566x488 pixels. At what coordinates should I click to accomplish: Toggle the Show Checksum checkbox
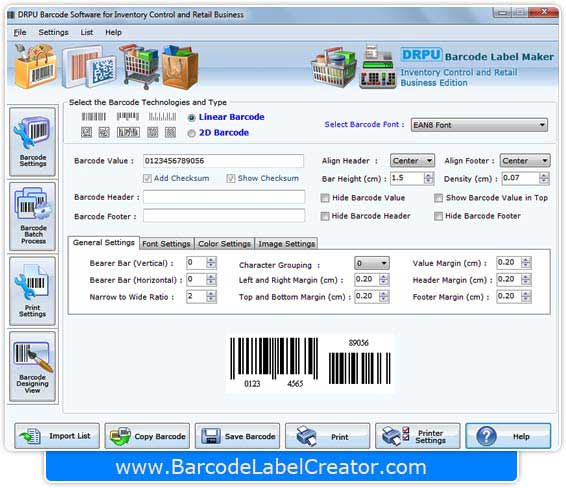tap(231, 178)
